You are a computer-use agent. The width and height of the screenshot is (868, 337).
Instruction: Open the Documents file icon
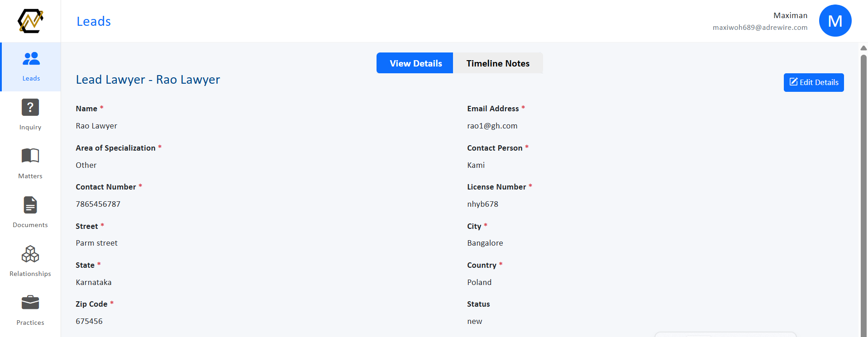30,205
